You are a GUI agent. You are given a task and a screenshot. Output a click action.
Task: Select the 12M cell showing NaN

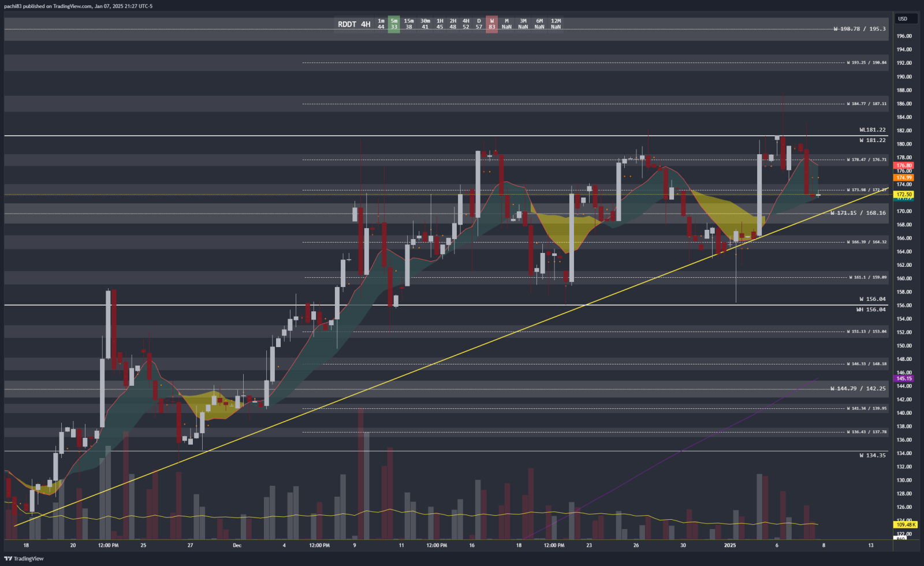tap(556, 24)
